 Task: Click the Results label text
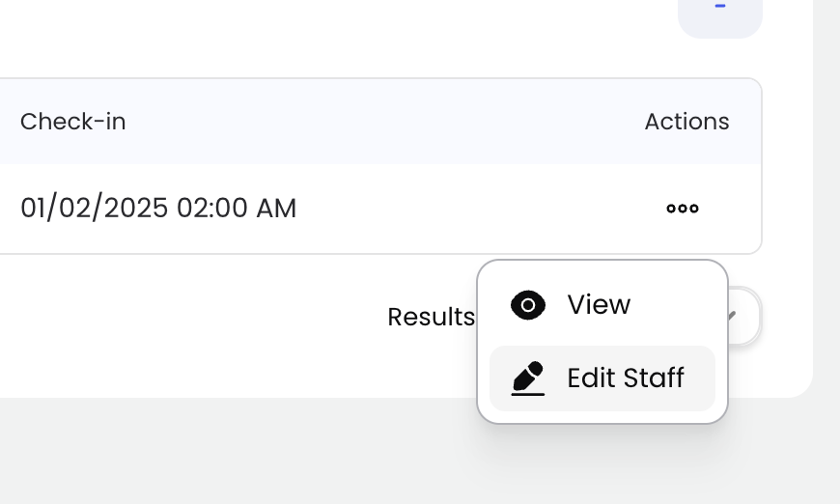(431, 317)
